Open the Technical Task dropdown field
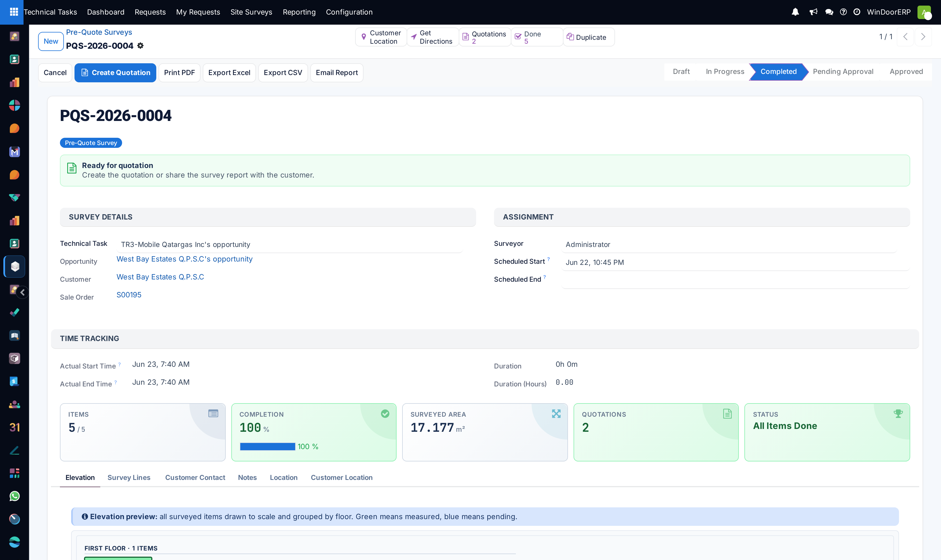This screenshot has height=560, width=941. [290, 244]
